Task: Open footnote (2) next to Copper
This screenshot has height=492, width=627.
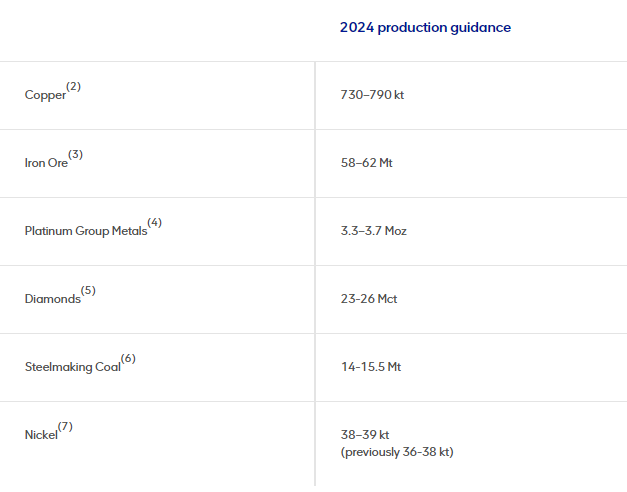Action: click(74, 86)
